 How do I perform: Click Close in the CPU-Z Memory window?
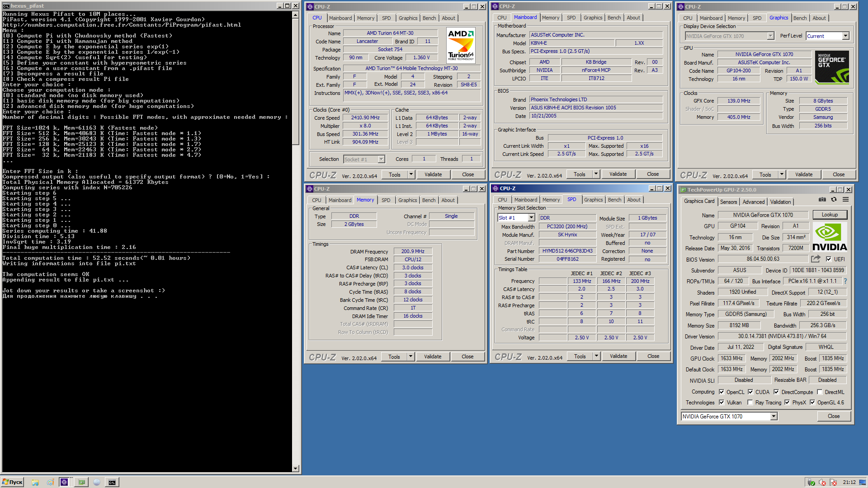pos(467,357)
